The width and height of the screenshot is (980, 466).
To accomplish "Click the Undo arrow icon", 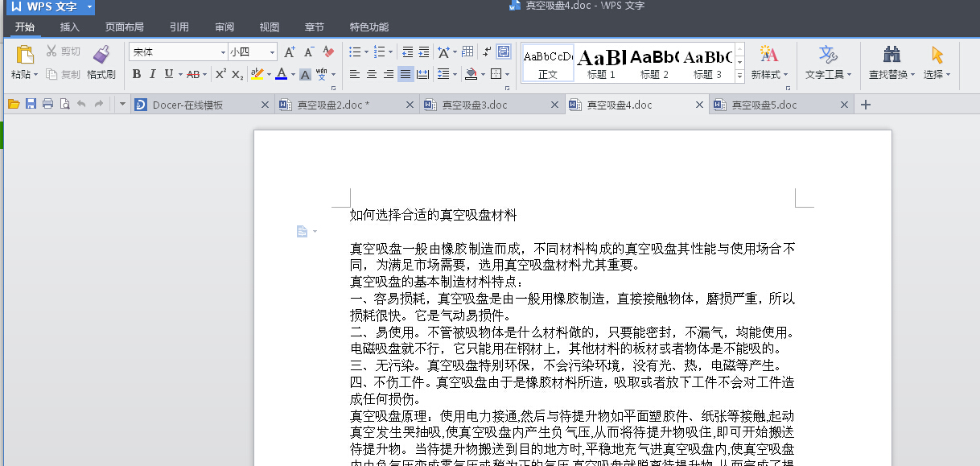I will (x=81, y=105).
